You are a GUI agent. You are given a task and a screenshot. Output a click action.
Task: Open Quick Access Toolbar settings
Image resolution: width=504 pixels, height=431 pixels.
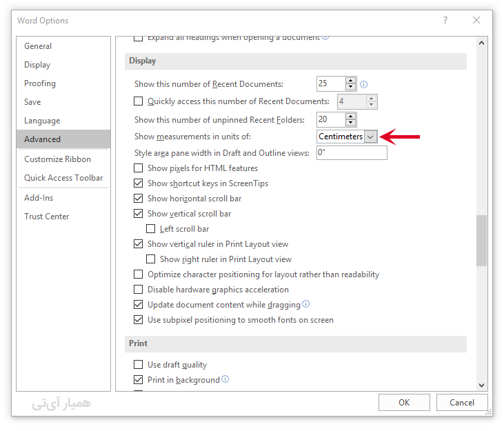pyautogui.click(x=63, y=178)
